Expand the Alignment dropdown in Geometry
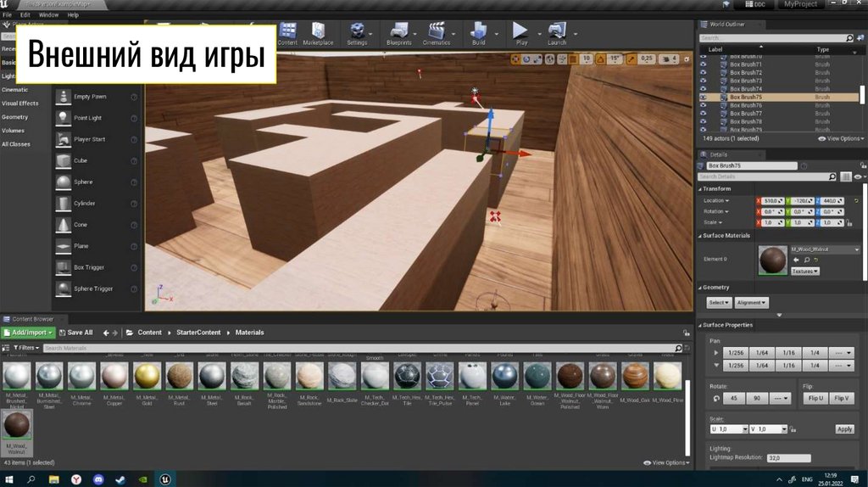The image size is (868, 487). [752, 302]
